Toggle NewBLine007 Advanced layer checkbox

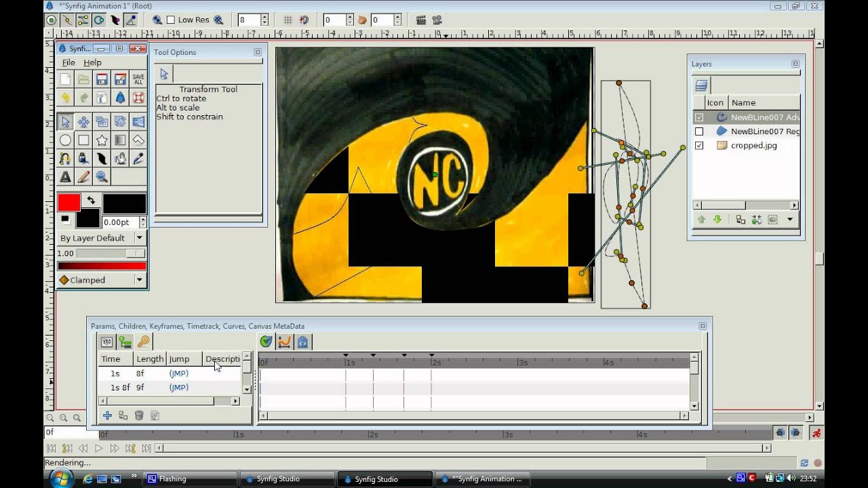pyautogui.click(x=699, y=117)
